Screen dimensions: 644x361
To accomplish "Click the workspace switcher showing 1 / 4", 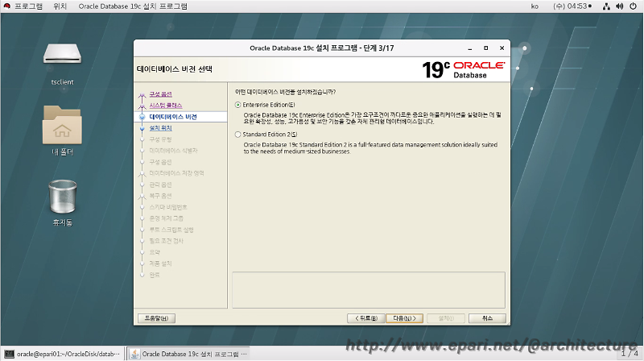I will [630, 353].
